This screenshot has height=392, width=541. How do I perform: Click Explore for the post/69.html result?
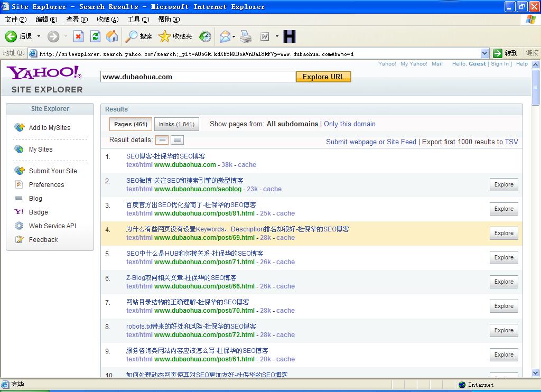point(503,234)
